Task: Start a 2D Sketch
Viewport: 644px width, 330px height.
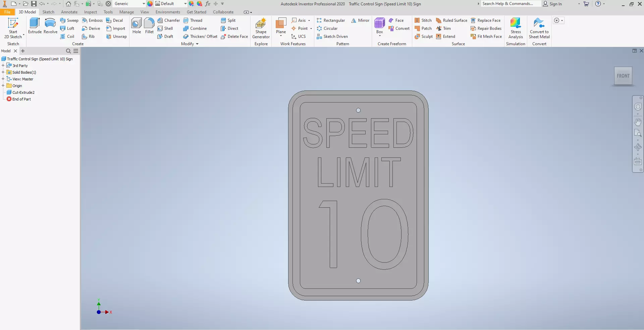Action: click(x=13, y=28)
